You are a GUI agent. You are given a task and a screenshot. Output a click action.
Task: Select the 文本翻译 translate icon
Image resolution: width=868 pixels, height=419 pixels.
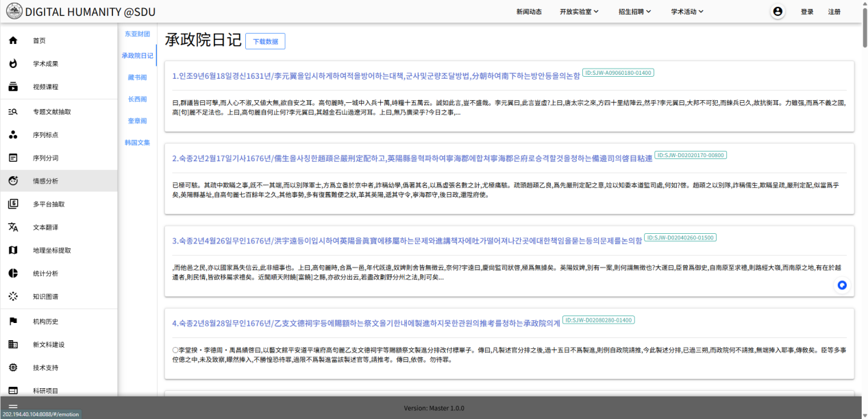tap(13, 227)
